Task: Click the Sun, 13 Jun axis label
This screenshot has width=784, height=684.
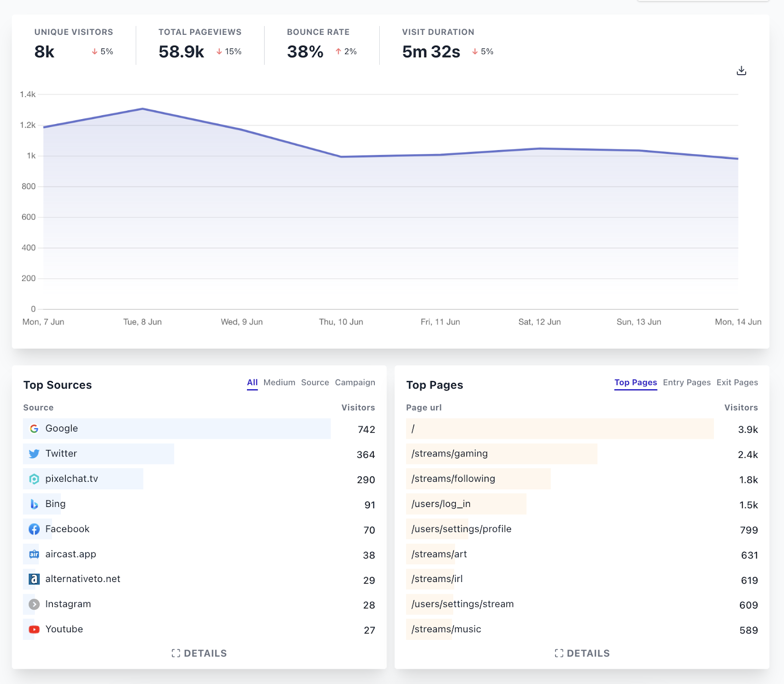Action: click(639, 322)
